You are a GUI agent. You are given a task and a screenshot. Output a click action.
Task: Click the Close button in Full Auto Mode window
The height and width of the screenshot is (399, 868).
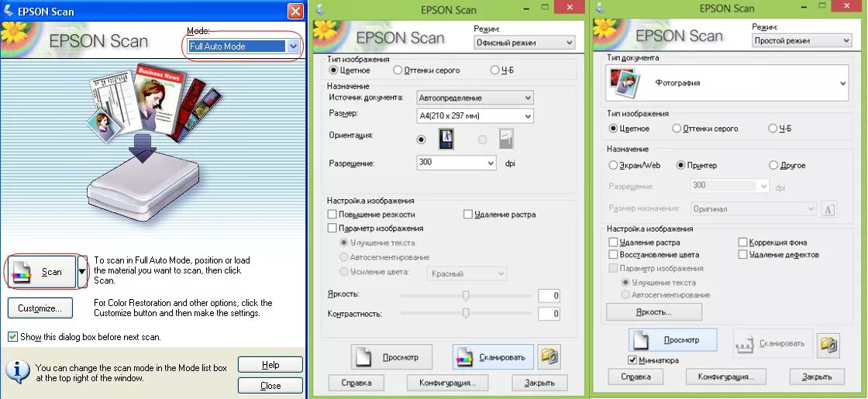(x=270, y=385)
